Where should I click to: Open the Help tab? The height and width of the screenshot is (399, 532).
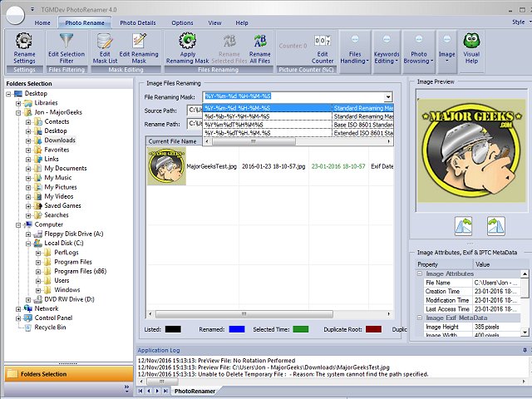point(242,22)
